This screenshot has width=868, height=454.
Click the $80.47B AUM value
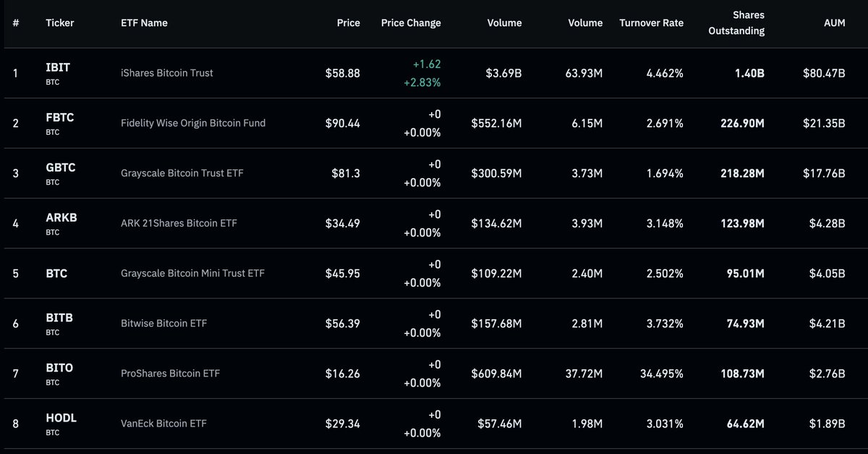pyautogui.click(x=824, y=72)
